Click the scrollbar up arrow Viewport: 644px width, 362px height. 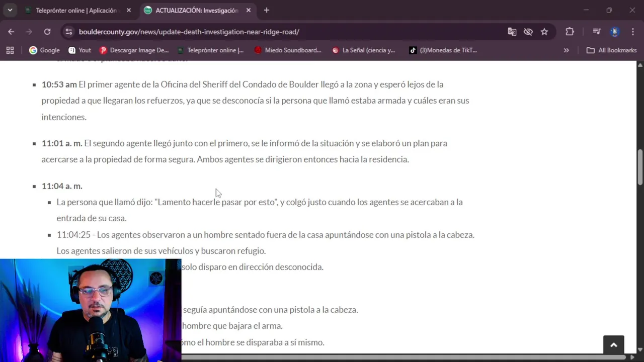pyautogui.click(x=640, y=65)
